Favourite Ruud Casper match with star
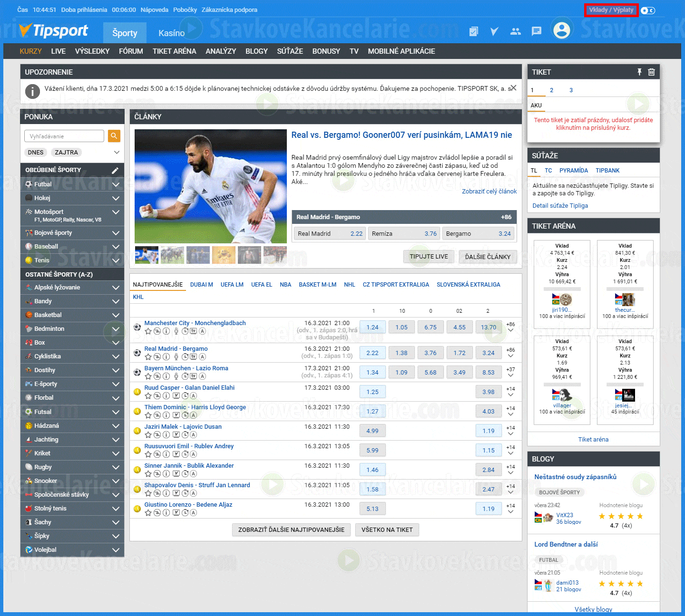 (148, 395)
